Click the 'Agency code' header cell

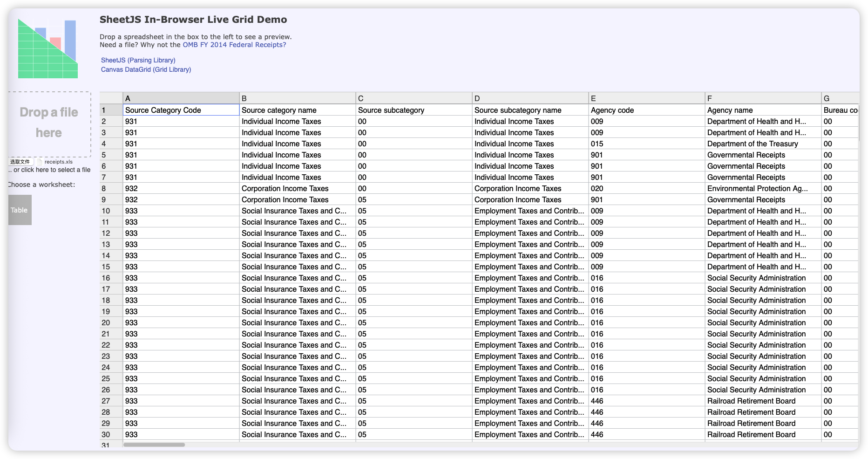click(646, 110)
